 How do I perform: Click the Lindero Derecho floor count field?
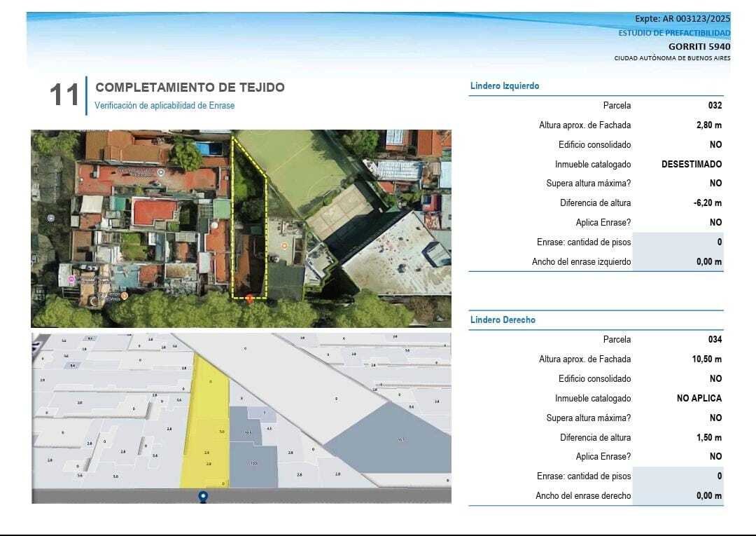coord(677,476)
